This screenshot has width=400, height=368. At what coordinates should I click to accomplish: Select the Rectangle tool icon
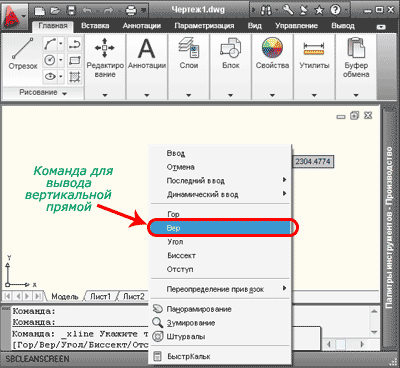click(75, 60)
